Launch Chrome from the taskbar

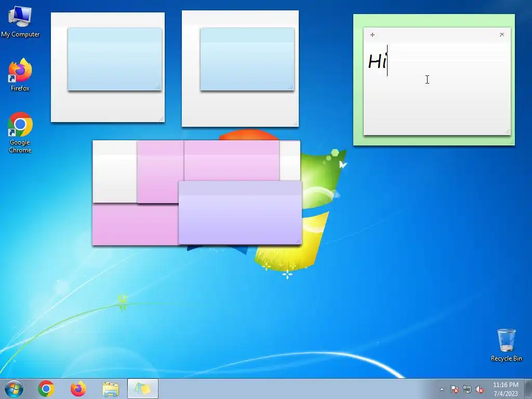(x=46, y=389)
